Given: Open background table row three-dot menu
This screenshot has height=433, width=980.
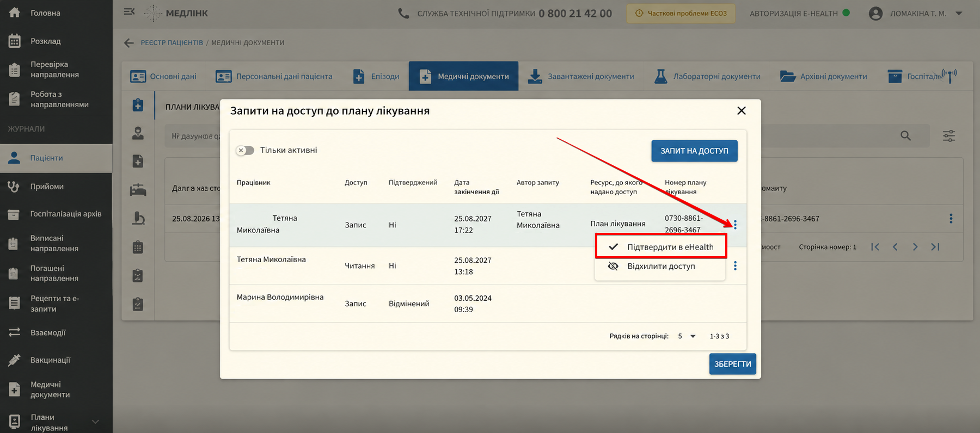Looking at the screenshot, I should click(951, 219).
